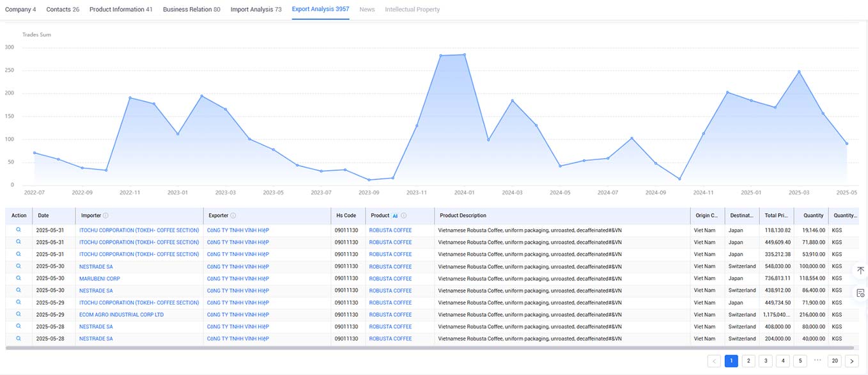Screen dimensions: 868x375
Task: Switch to Import Analysis tab
Action: pos(256,10)
